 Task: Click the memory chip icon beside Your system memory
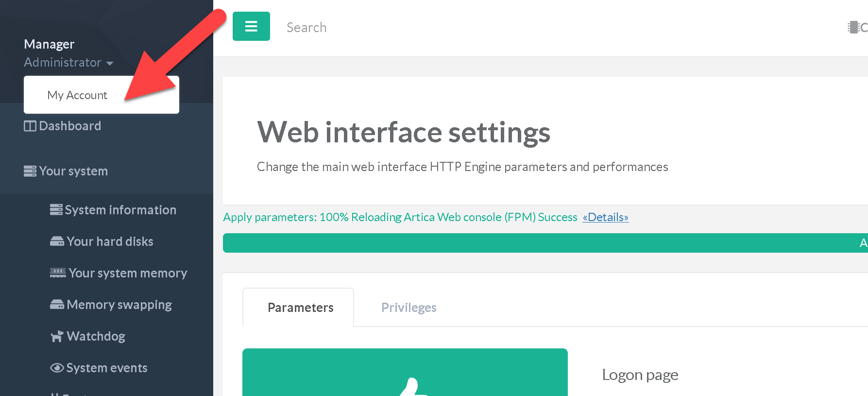coord(57,273)
